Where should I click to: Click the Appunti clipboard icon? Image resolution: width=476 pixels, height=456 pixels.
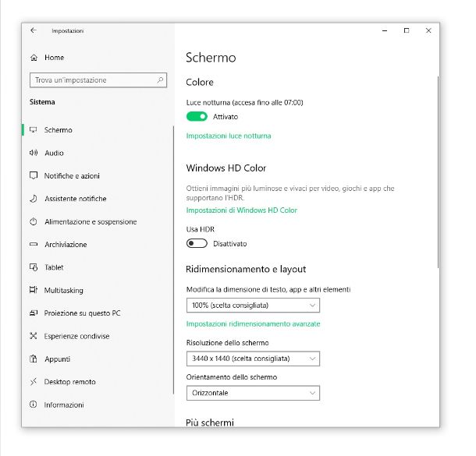coord(34,359)
